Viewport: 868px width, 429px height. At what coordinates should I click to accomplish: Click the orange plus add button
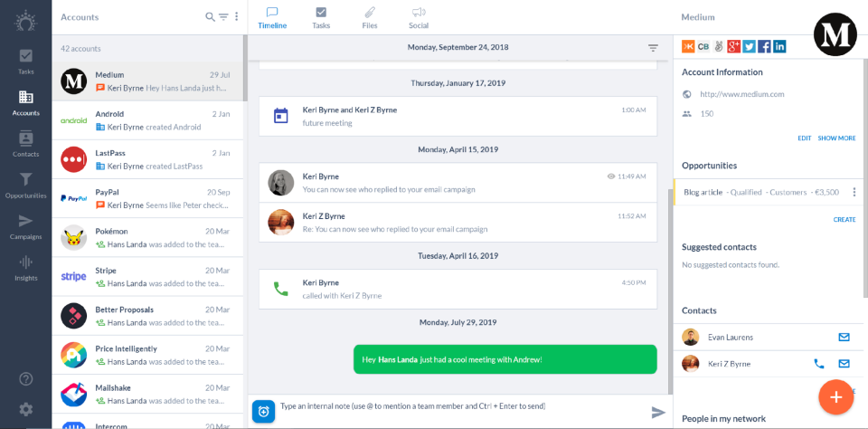[835, 396]
